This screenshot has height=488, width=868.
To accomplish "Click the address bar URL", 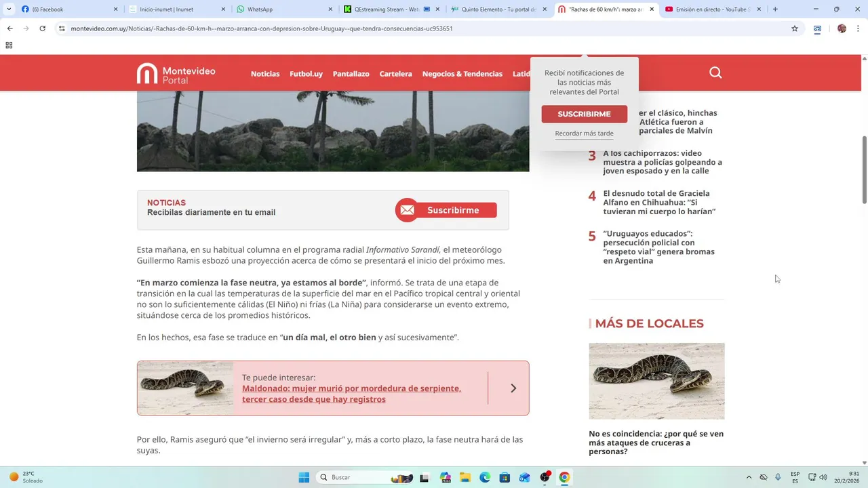I will pyautogui.click(x=262, y=28).
